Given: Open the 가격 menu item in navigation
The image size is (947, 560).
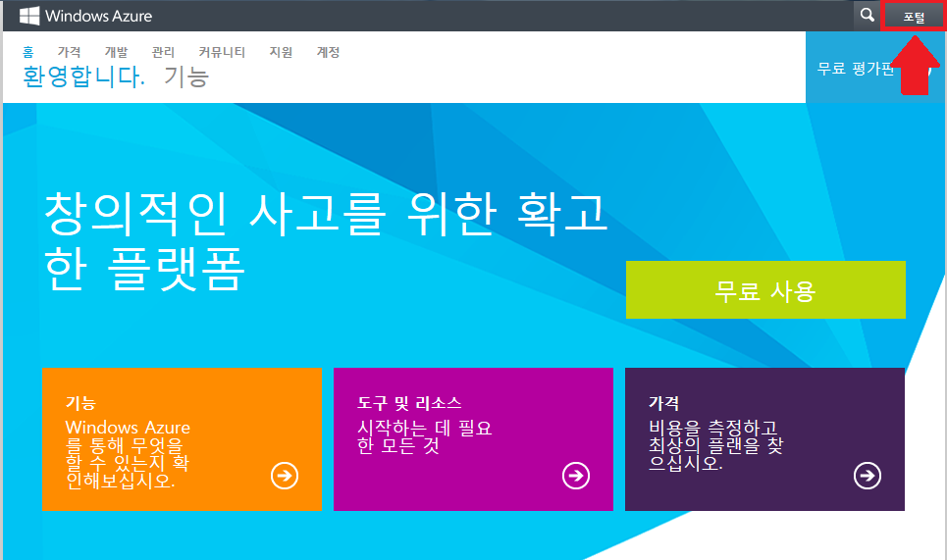Looking at the screenshot, I should tap(70, 53).
